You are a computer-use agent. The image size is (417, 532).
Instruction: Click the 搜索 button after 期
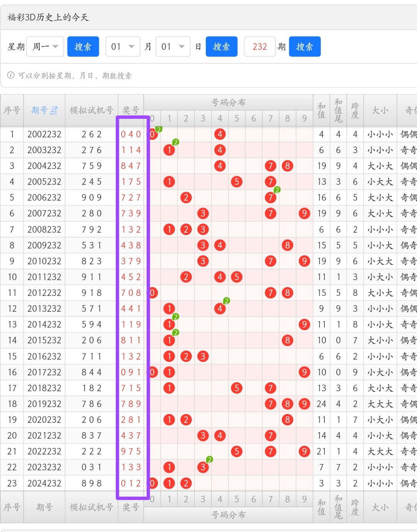pos(305,47)
